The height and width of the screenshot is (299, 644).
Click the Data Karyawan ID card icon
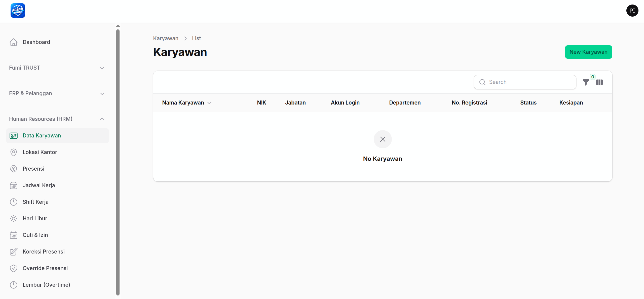tap(14, 136)
